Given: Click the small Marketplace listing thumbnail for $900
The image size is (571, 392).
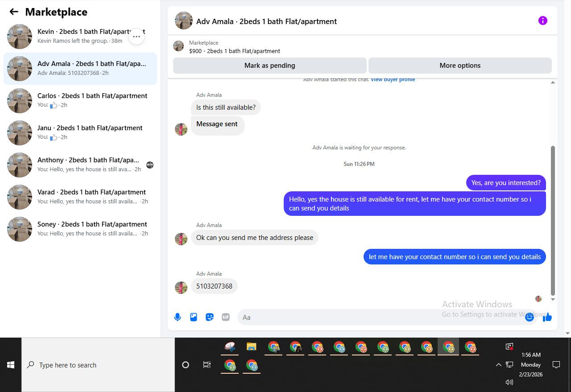Looking at the screenshot, I should [178, 46].
